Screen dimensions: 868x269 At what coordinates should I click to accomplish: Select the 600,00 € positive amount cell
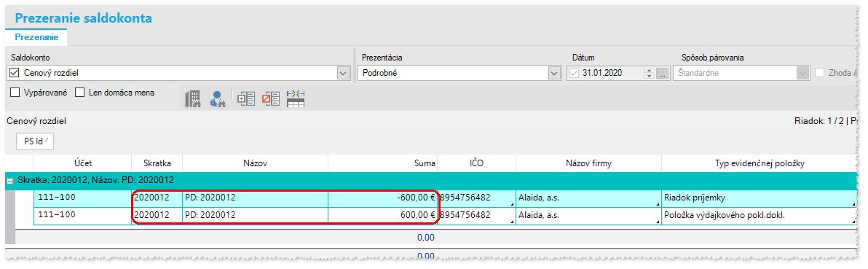tap(382, 215)
